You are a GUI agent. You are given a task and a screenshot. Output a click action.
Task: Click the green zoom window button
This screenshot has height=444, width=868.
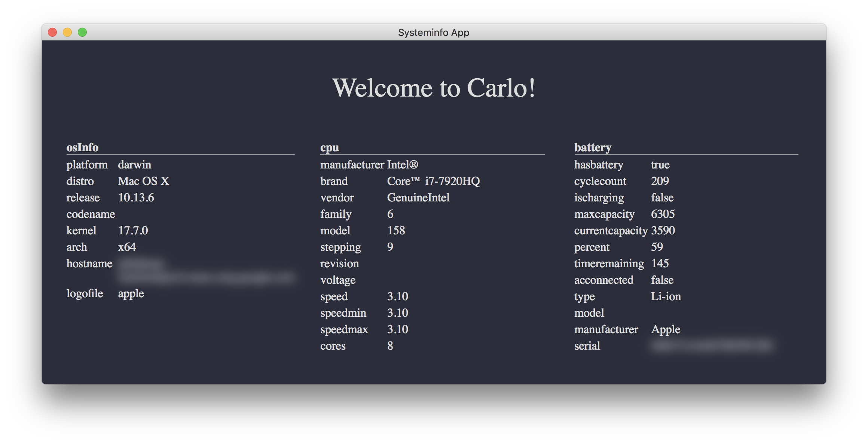pyautogui.click(x=82, y=33)
